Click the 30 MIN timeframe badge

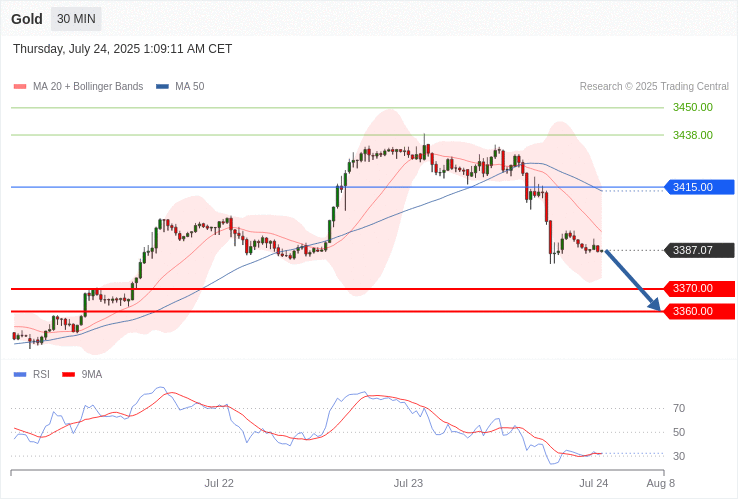pos(76,19)
